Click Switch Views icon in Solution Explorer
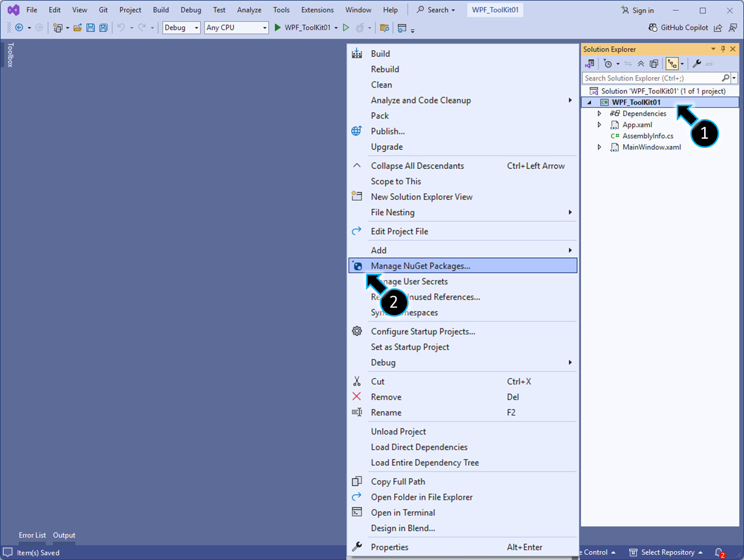 click(590, 64)
